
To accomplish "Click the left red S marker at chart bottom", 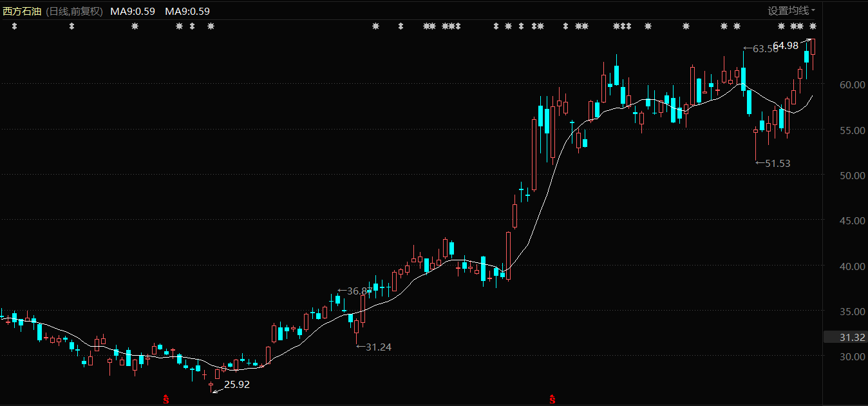I will click(165, 400).
